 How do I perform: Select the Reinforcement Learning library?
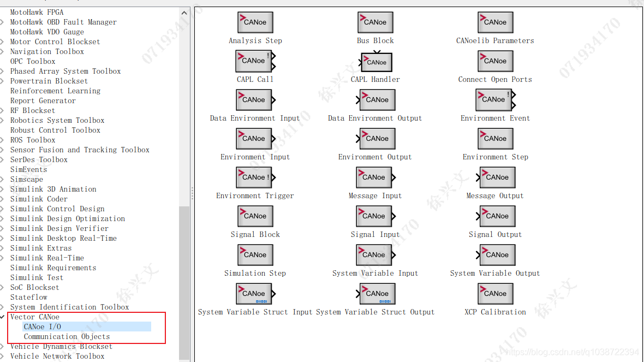point(55,91)
